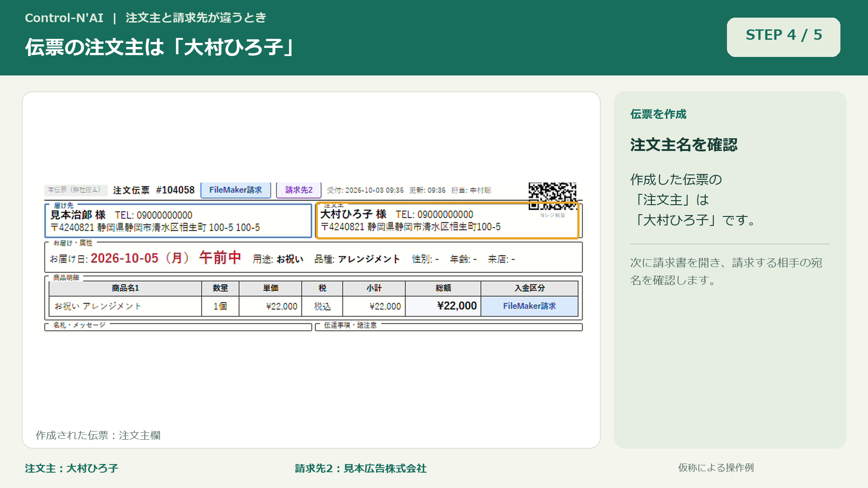Screen dimensions: 868x488
Task: Click the delivery date 2026-10-05（月）
Action: (x=140, y=258)
